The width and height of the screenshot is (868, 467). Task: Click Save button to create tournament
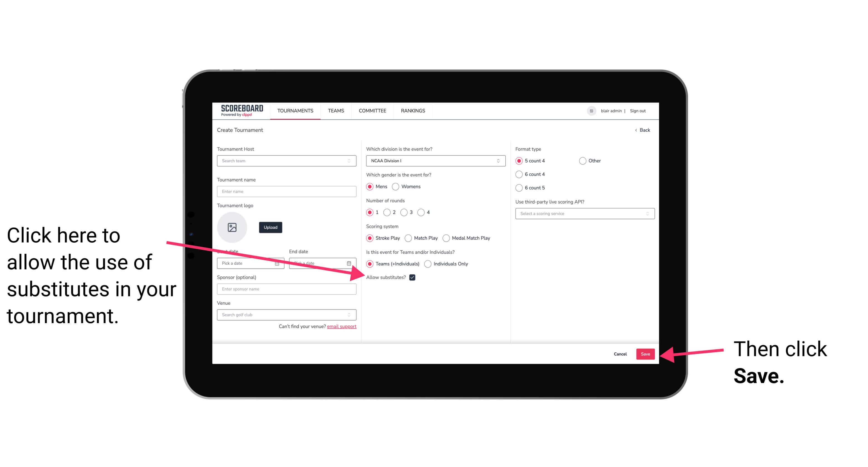(645, 354)
